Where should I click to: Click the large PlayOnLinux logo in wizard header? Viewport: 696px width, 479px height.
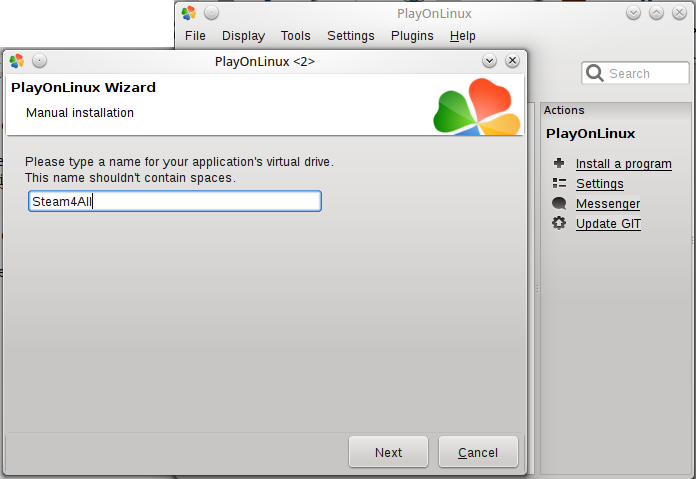click(477, 107)
